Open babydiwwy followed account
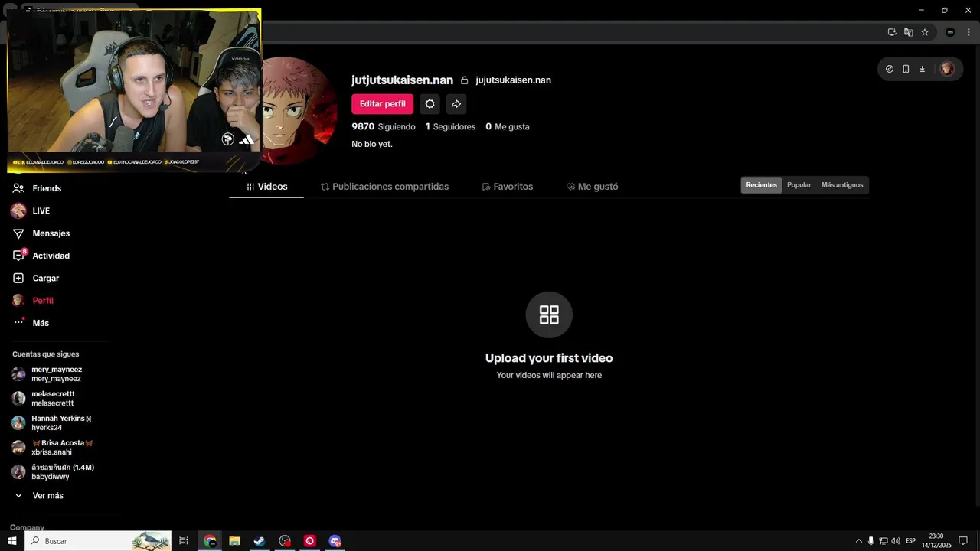The width and height of the screenshot is (980, 551). click(54, 472)
